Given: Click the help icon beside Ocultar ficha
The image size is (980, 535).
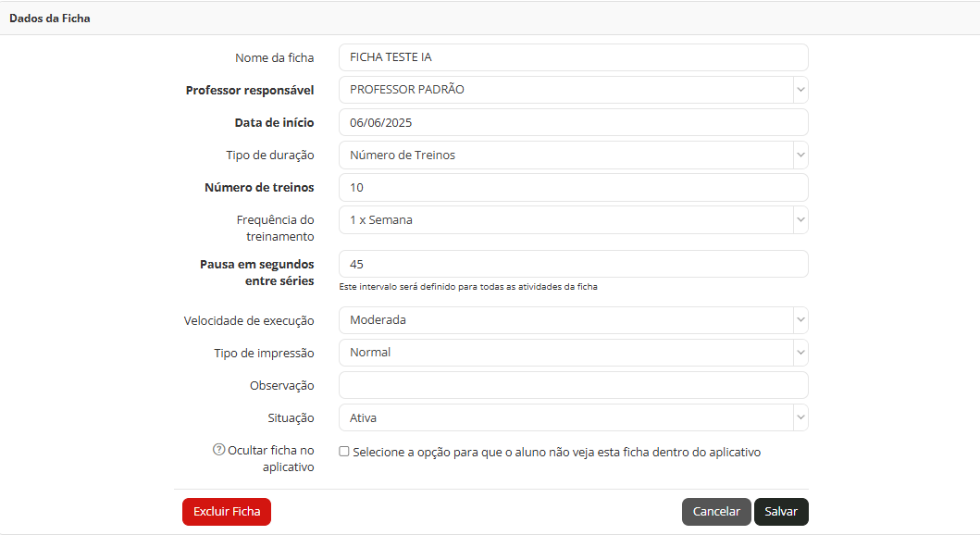Looking at the screenshot, I should click(218, 449).
